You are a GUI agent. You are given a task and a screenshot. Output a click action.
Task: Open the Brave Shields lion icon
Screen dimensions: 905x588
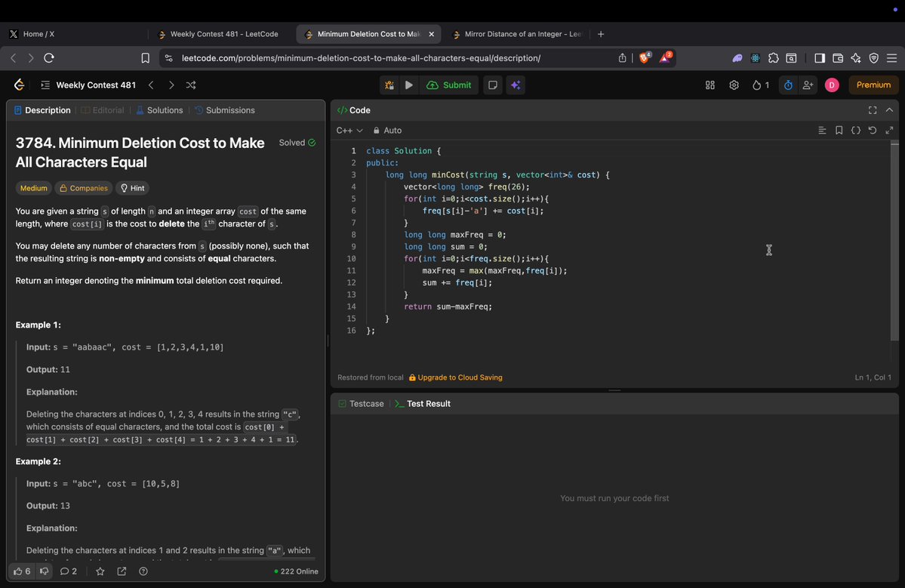[645, 57]
